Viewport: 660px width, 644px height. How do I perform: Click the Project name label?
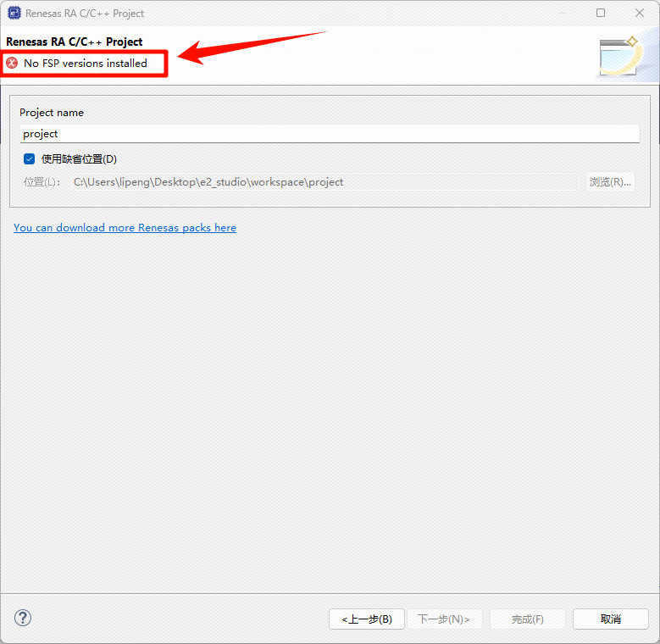52,113
